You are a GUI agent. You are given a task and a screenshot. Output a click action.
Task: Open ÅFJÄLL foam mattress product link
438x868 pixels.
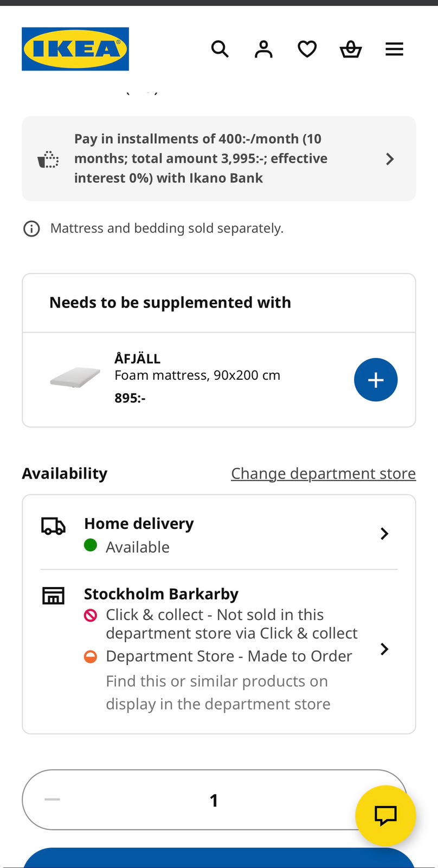point(197,375)
